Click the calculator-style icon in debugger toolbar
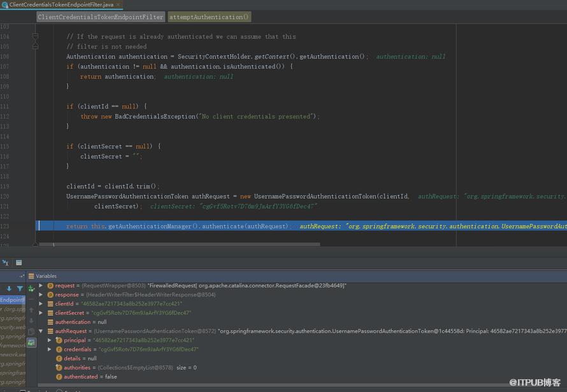 click(19, 263)
